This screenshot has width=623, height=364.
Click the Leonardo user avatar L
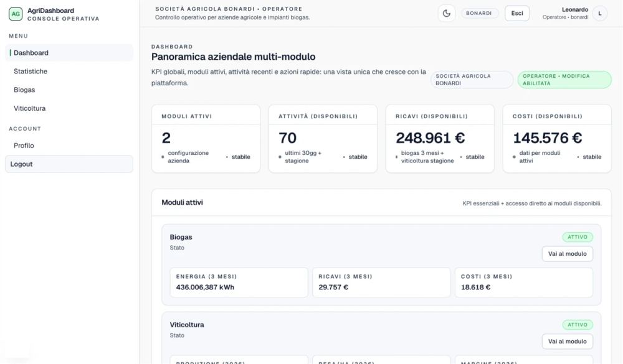(599, 14)
